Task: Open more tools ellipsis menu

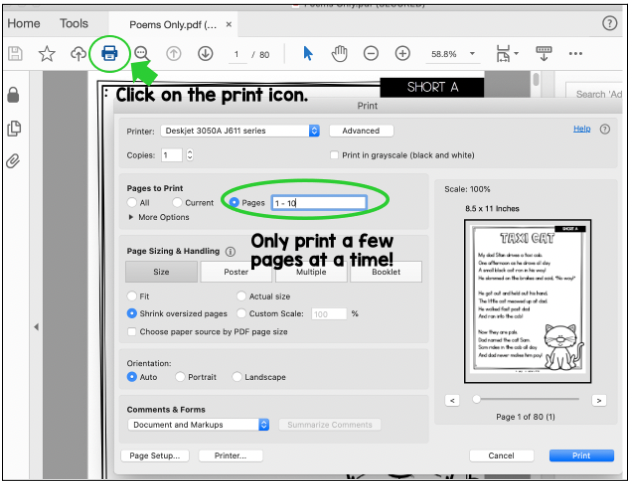Action: coord(575,54)
